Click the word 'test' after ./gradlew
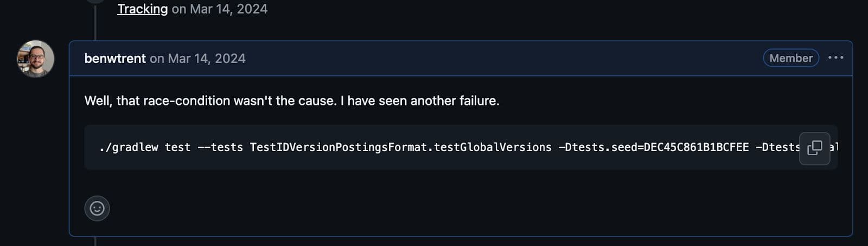Viewport: 868px width, 246px height. tap(177, 147)
